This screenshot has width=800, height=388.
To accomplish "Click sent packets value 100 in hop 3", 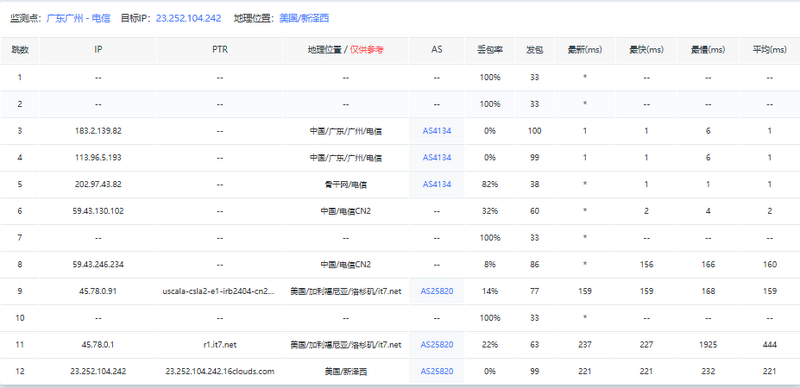I will (x=534, y=131).
